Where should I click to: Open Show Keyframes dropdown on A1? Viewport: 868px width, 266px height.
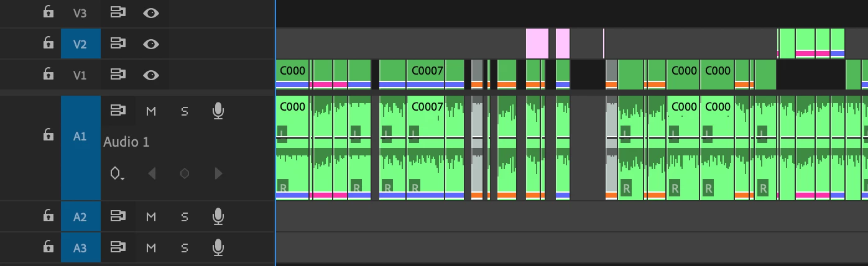pyautogui.click(x=117, y=173)
